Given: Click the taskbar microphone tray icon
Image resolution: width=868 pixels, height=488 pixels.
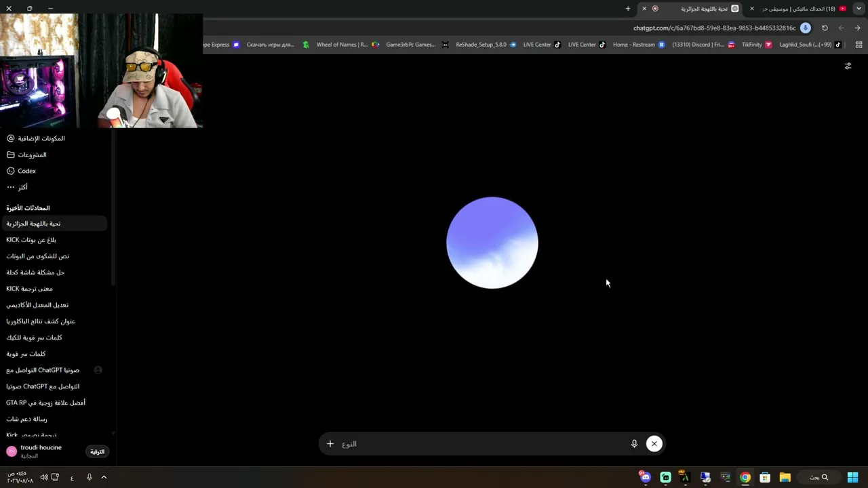Looking at the screenshot, I should tap(89, 477).
